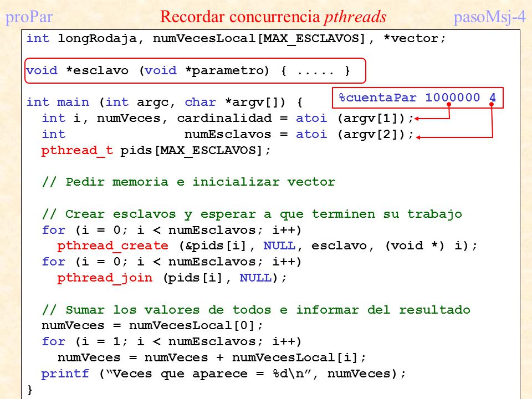
Task: Click the line 'numEsclavos = atoi (argv[2]);'
Action: point(228,134)
